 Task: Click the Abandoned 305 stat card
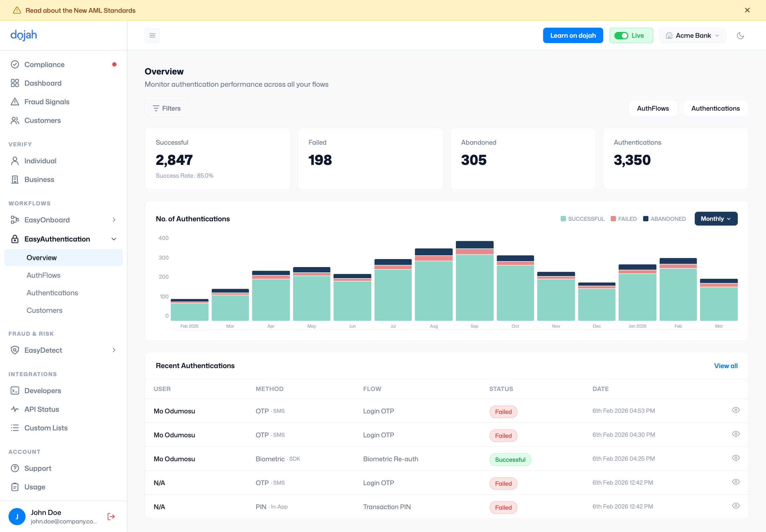click(x=523, y=159)
